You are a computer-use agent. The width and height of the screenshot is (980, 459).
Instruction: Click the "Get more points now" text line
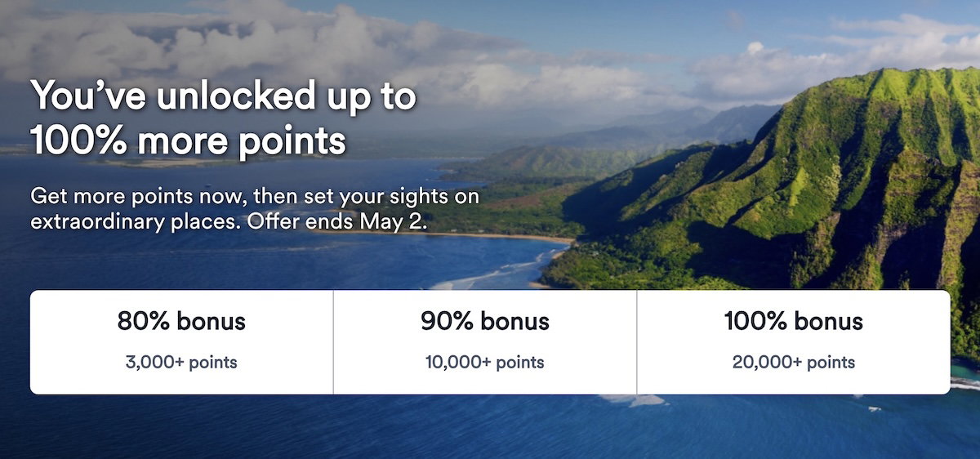tap(255, 197)
